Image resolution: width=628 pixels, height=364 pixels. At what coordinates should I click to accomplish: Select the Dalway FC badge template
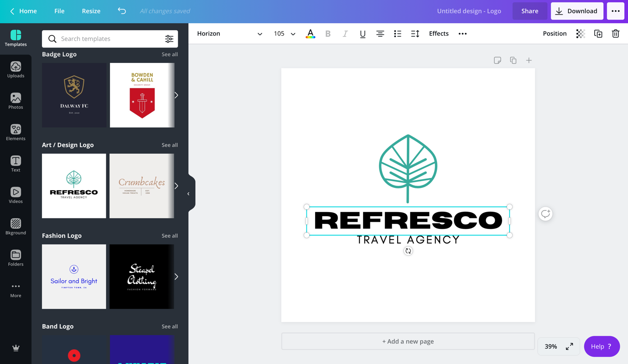pyautogui.click(x=74, y=95)
